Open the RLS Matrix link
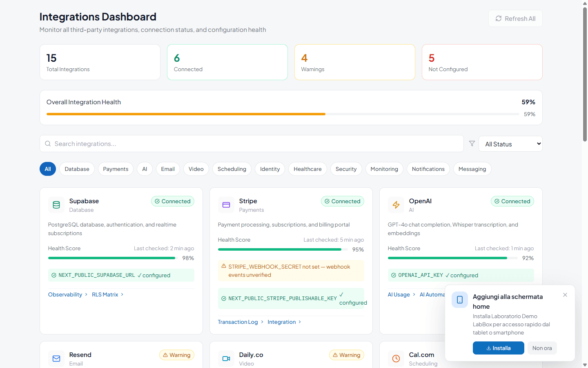This screenshot has height=368, width=588. pyautogui.click(x=107, y=294)
